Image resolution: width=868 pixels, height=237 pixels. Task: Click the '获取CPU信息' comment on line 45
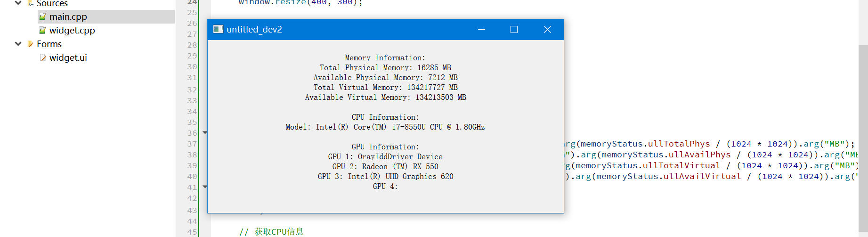[279, 232]
